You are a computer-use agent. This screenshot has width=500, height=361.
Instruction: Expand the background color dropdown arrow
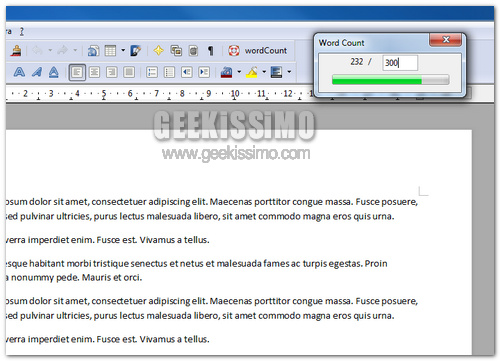(x=289, y=72)
